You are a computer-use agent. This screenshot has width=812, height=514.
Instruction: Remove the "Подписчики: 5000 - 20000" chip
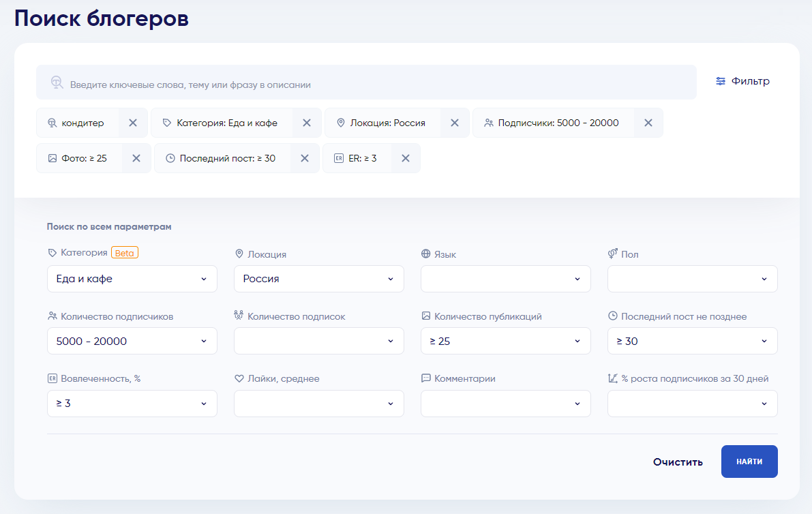coord(648,123)
